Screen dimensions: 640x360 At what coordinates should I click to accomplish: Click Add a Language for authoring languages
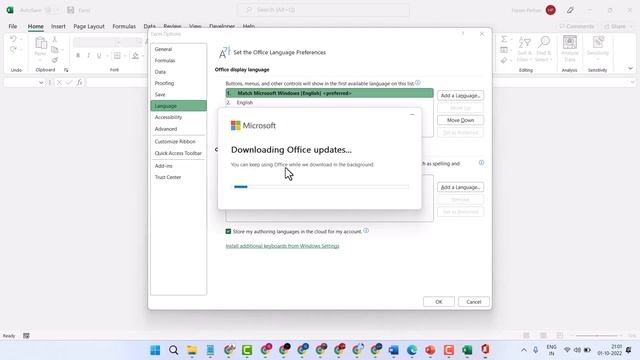[460, 187]
